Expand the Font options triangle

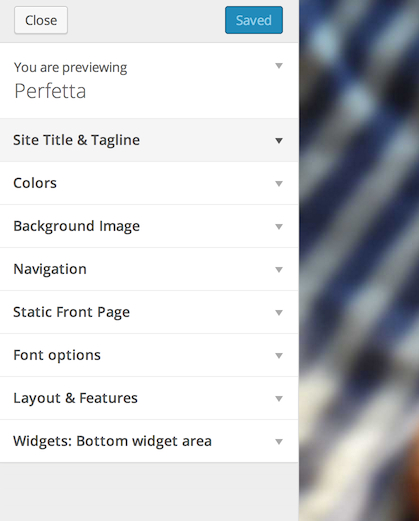pyautogui.click(x=279, y=356)
